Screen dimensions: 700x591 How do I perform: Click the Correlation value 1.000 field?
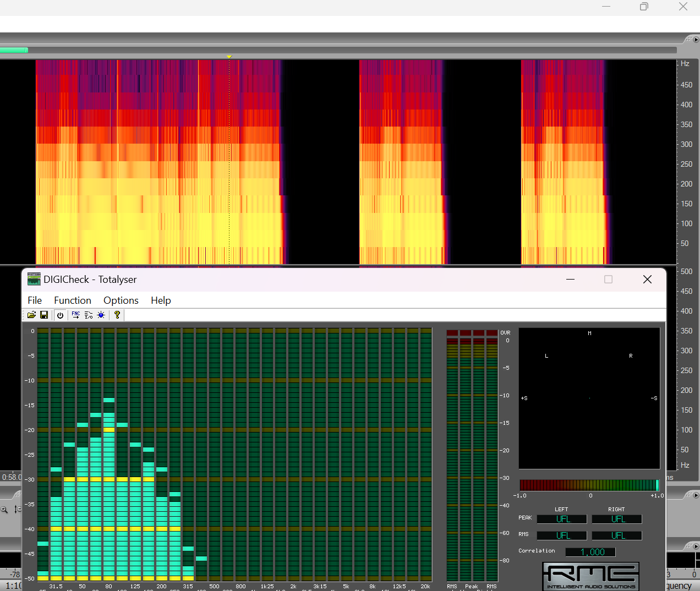(x=590, y=552)
